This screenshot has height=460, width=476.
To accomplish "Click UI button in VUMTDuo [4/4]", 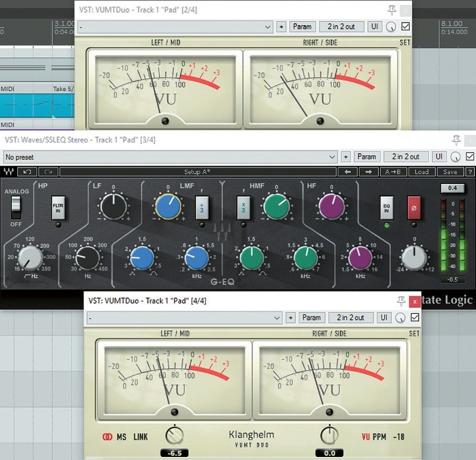I will [384, 318].
